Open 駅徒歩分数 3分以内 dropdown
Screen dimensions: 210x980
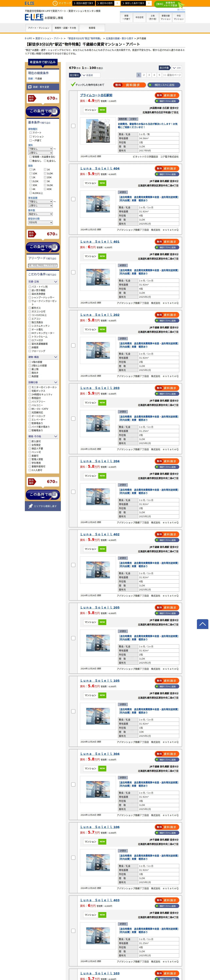pos(40,223)
